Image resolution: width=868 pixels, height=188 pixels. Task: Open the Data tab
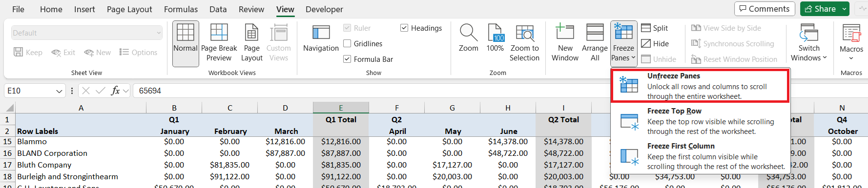tap(218, 9)
